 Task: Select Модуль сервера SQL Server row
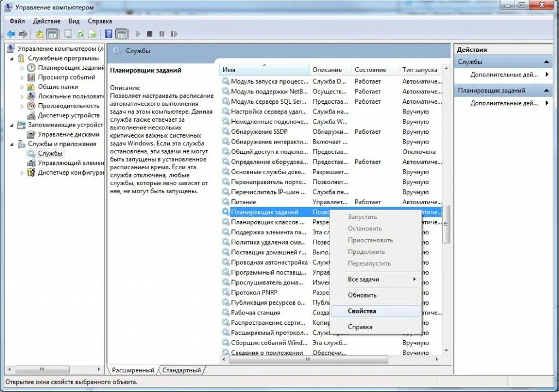coord(331,102)
